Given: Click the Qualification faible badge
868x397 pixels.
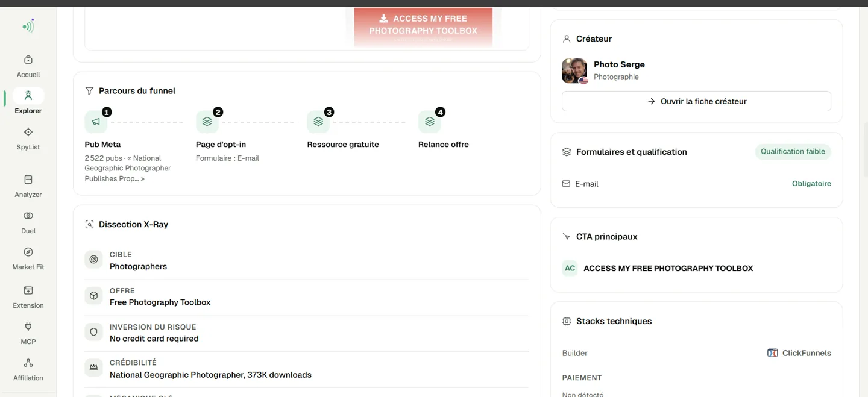Looking at the screenshot, I should (793, 152).
